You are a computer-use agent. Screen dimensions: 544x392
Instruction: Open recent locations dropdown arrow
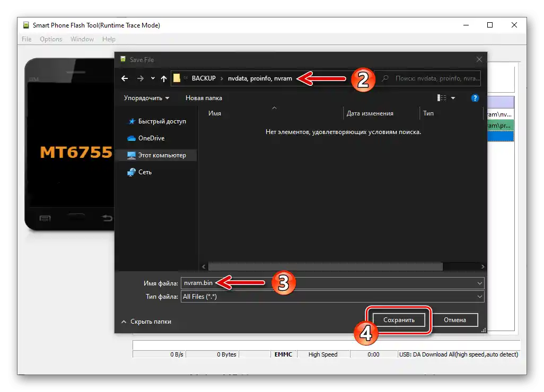point(153,79)
